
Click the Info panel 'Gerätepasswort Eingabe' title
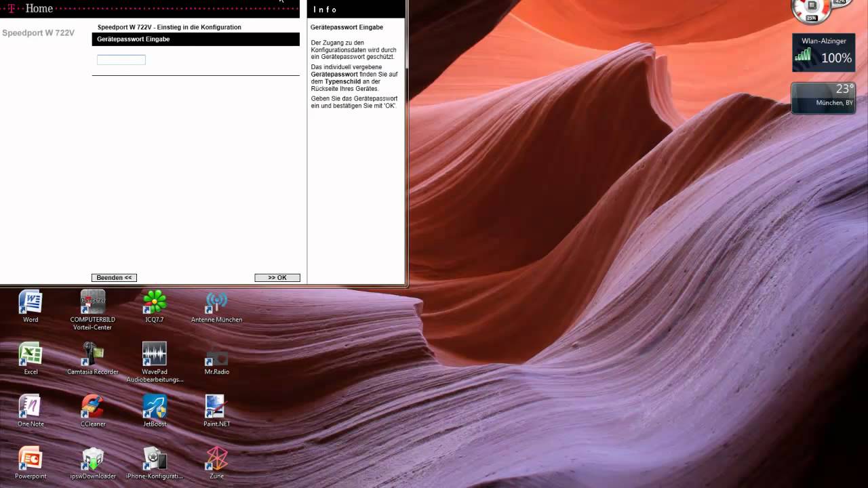[347, 27]
